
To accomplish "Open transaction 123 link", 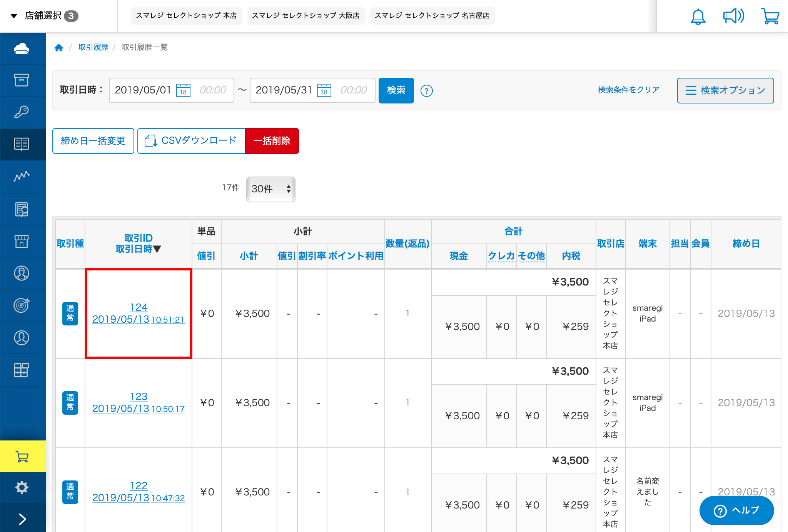I will coord(139,397).
